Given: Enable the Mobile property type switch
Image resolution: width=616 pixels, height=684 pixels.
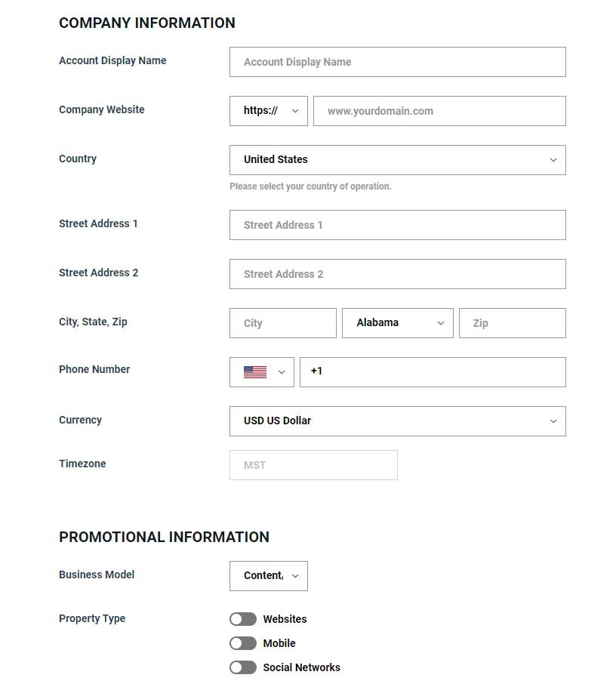Looking at the screenshot, I should tap(243, 643).
